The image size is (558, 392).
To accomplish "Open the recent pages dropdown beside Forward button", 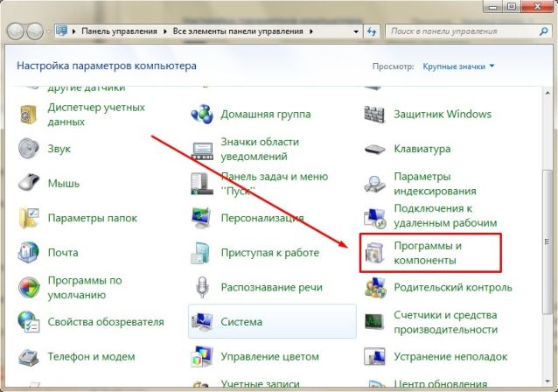I will pyautogui.click(x=48, y=31).
